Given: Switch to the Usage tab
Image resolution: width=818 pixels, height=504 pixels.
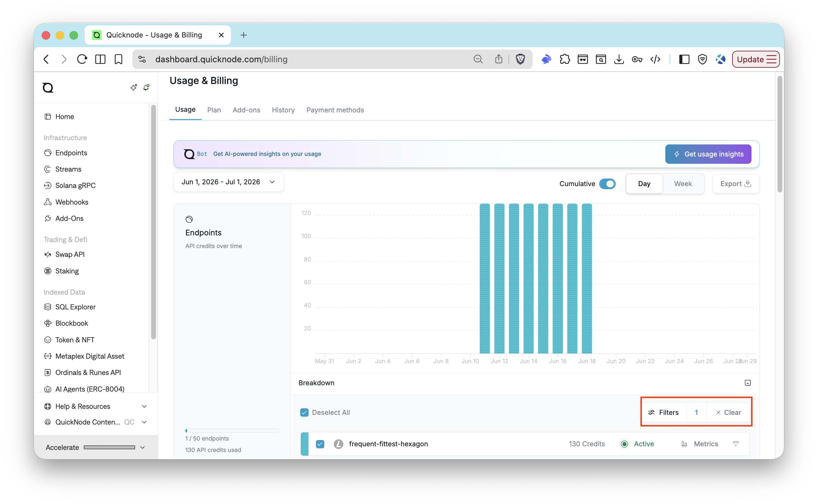Looking at the screenshot, I should click(x=185, y=110).
